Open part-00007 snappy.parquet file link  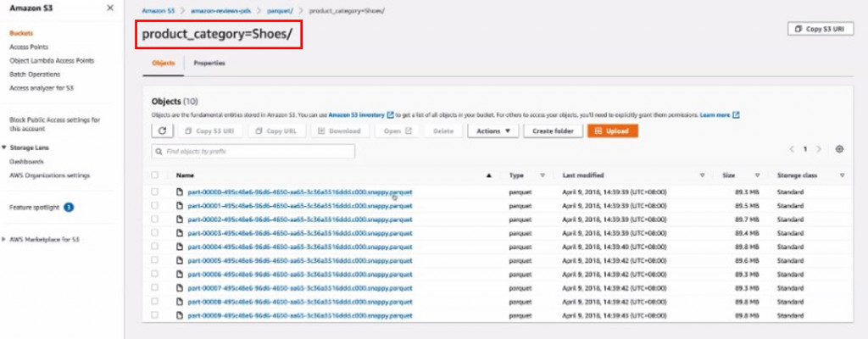point(300,287)
